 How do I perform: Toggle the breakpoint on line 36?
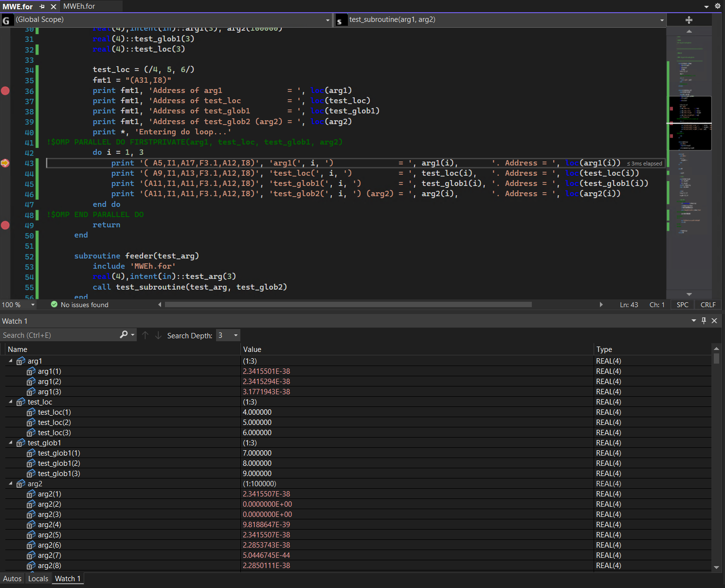[x=5, y=91]
